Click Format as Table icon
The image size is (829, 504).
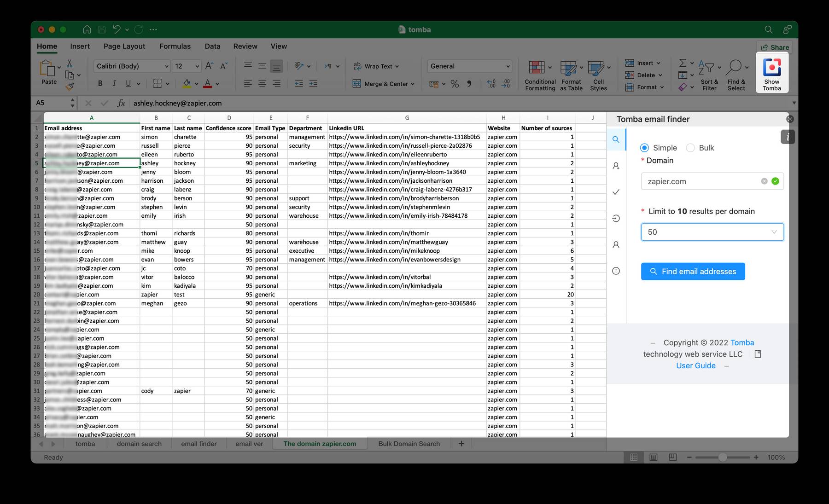point(571,75)
